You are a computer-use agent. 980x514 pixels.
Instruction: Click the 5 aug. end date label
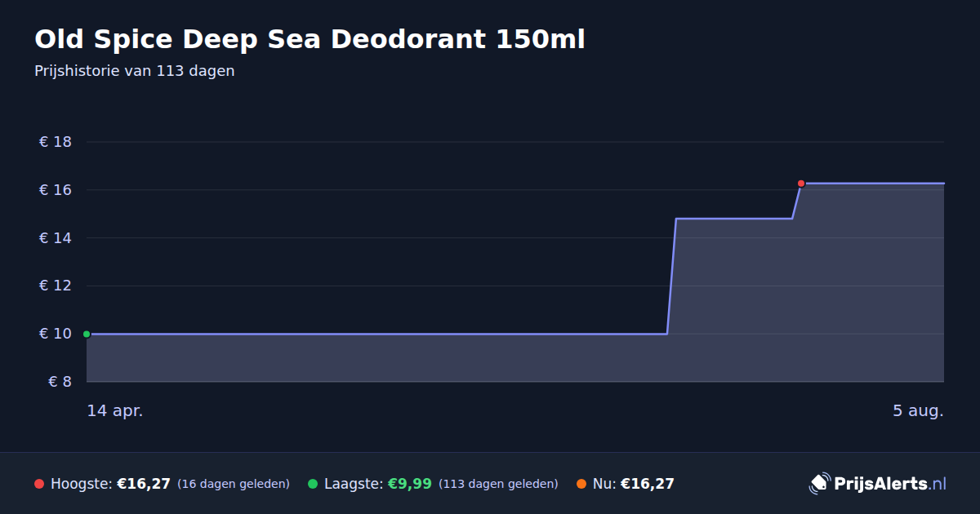point(918,410)
